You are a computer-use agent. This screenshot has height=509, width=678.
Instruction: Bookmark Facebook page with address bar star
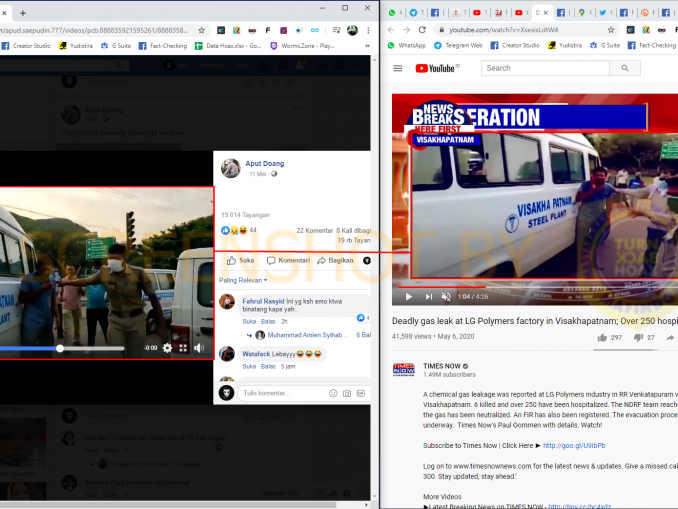(201, 30)
